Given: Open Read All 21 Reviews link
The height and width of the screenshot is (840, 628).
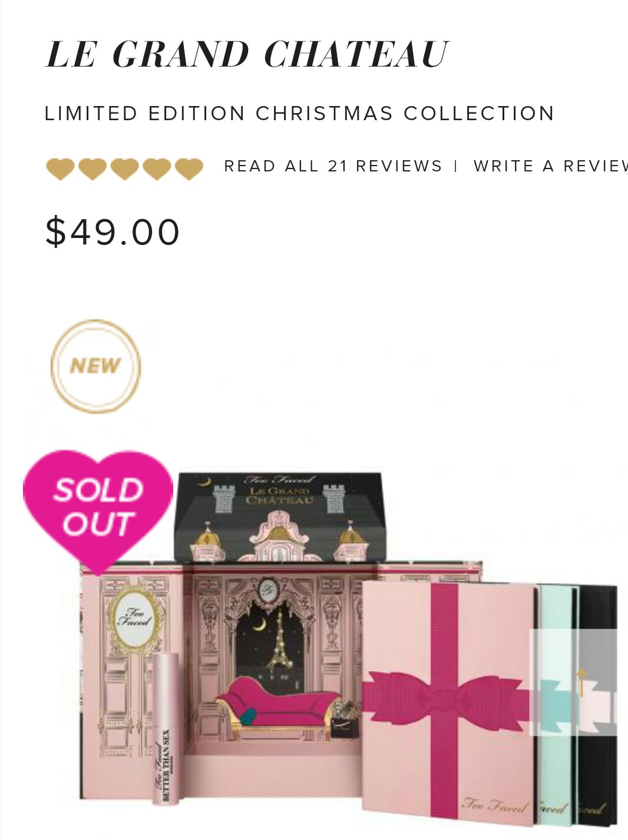Looking at the screenshot, I should (x=333, y=166).
